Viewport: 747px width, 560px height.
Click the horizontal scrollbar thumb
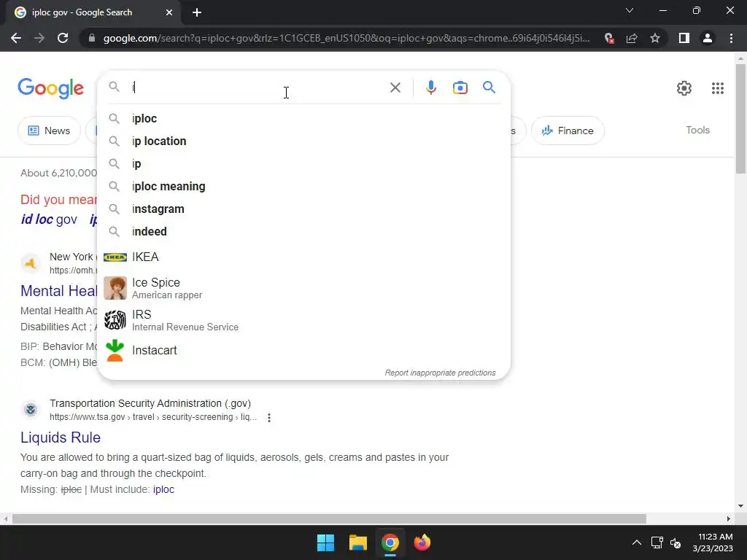pyautogui.click(x=329, y=518)
